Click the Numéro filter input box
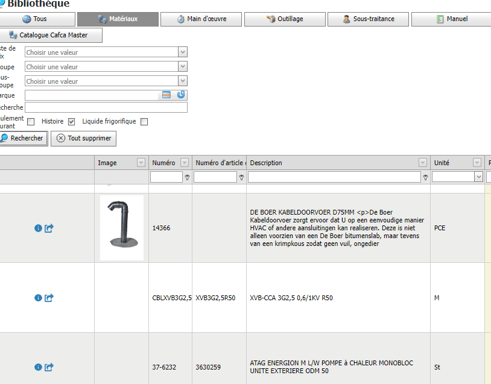Viewport: 491px width, 384px height. tap(166, 177)
